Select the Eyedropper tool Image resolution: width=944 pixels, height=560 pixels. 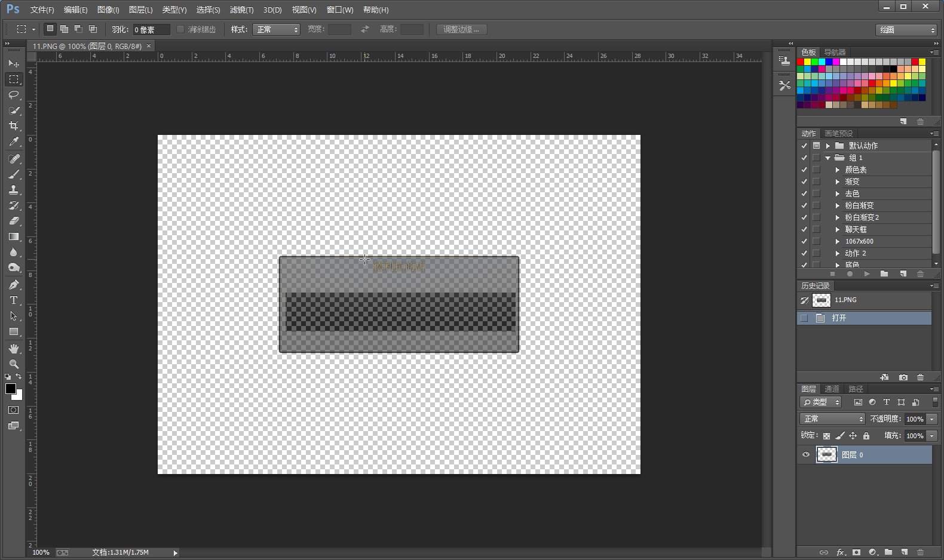click(13, 141)
